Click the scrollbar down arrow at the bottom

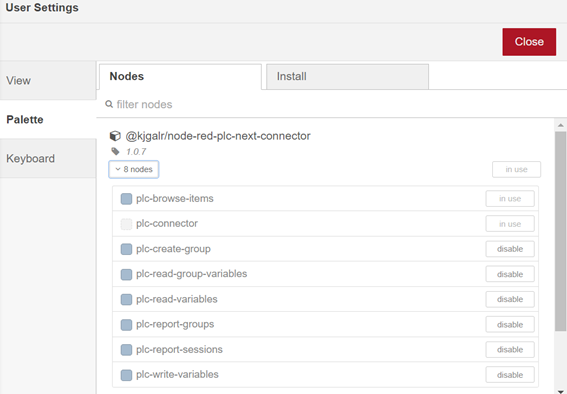[560, 390]
